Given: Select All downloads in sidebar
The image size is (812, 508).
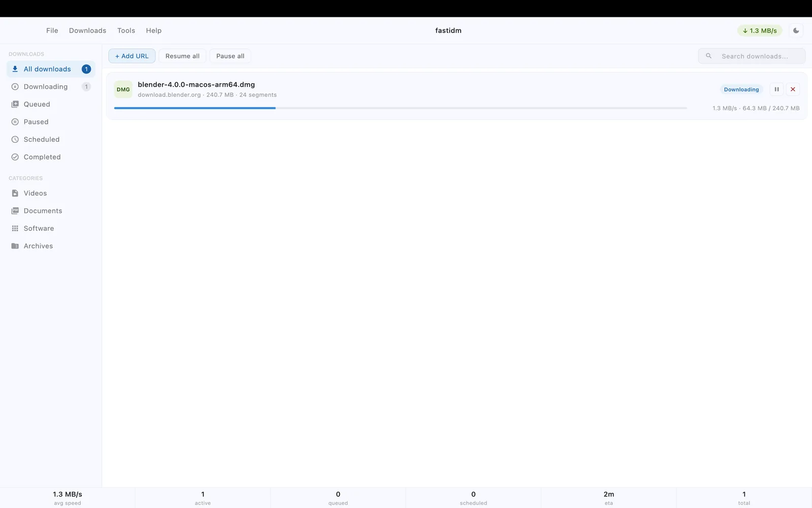Looking at the screenshot, I should (51, 69).
